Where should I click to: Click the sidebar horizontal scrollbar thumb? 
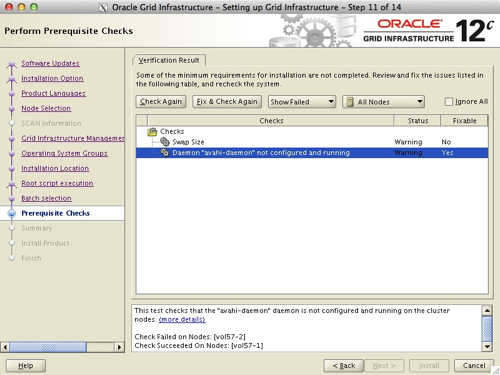click(x=48, y=347)
